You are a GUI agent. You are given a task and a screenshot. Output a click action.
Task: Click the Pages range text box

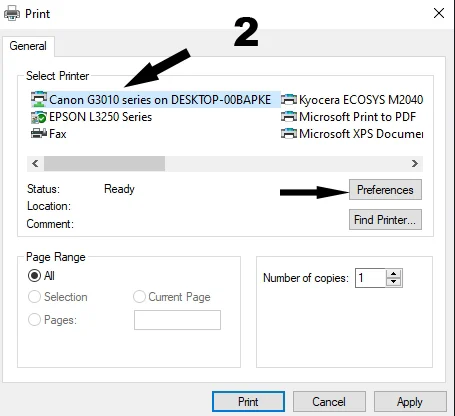point(177,320)
